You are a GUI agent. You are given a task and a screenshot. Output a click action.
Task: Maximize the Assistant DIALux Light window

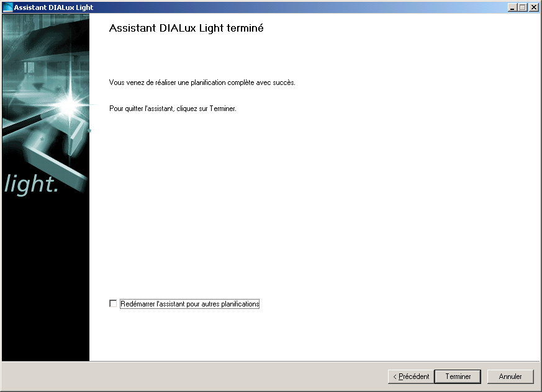[523, 7]
